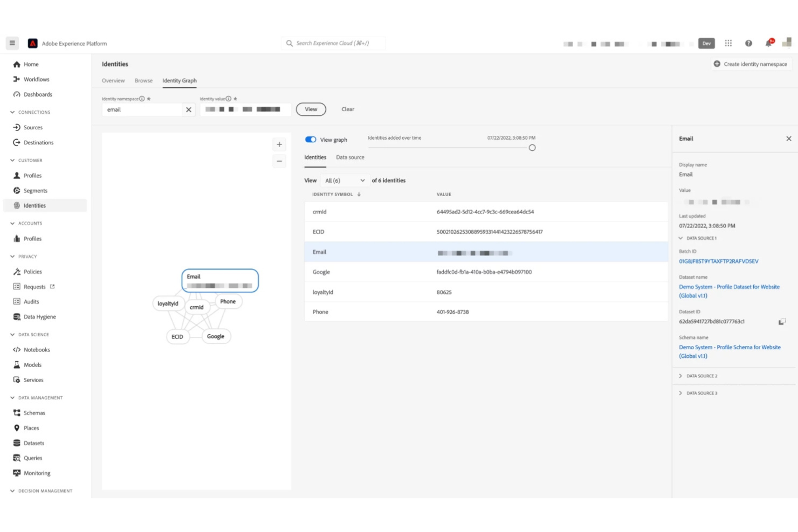This screenshot has width=798, height=532.
Task: Open the Data Hygiene page
Action: 39,316
